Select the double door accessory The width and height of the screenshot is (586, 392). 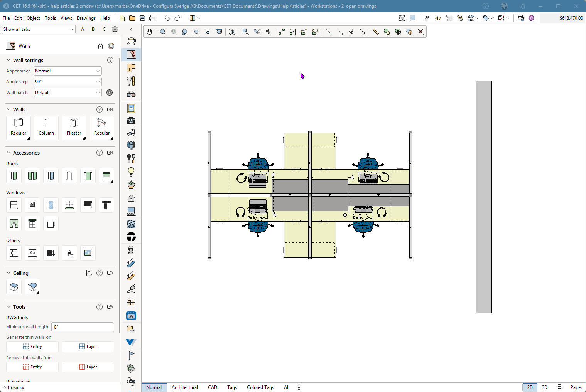(32, 176)
